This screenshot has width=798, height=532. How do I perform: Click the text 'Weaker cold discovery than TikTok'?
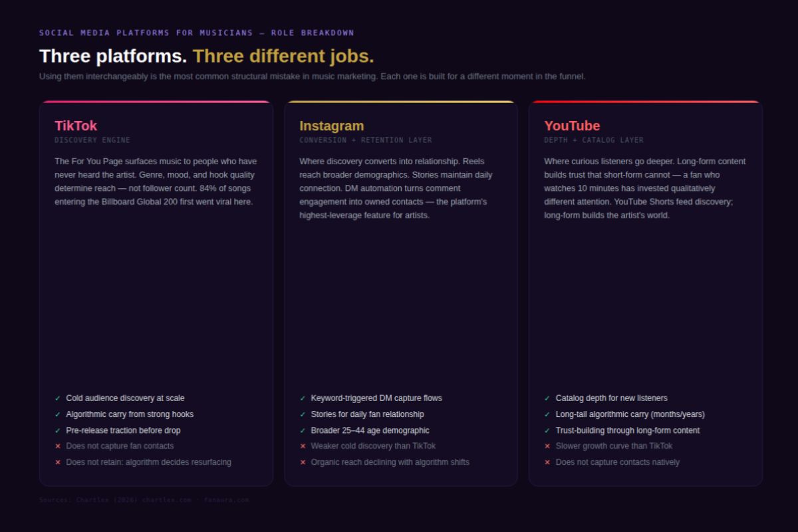[x=373, y=446]
